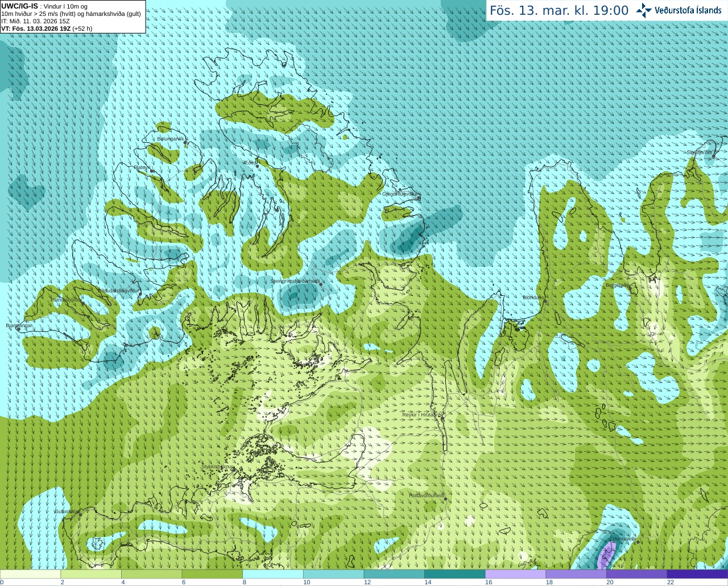Image resolution: width=728 pixels, height=586 pixels.
Task: Click the 'Holtavörðuheiði' place label
Action: [x=427, y=496]
